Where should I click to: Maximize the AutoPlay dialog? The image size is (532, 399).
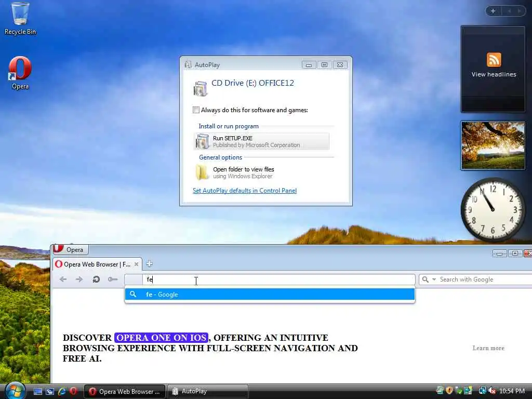(324, 65)
